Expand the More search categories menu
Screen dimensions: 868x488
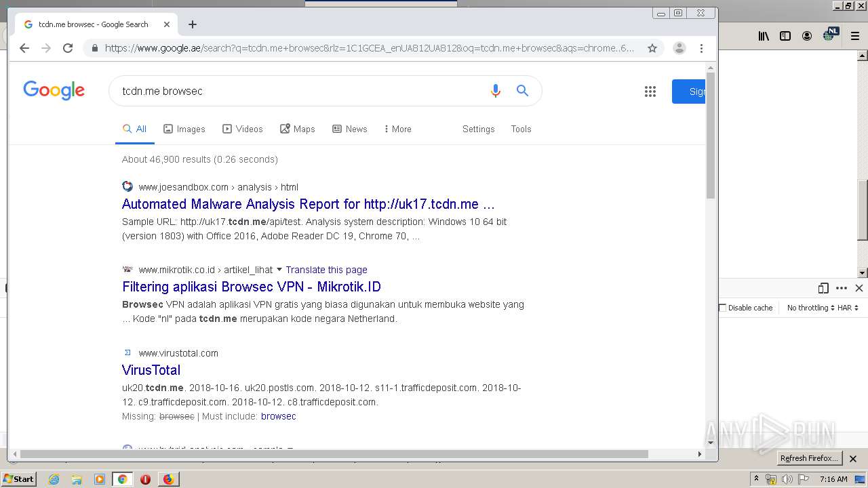tap(397, 129)
